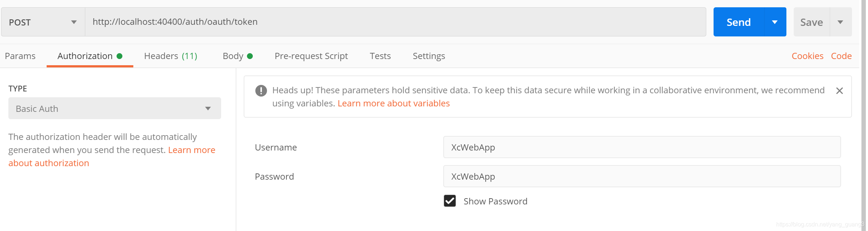
Task: Open the Headers (11) tab
Action: (x=170, y=56)
